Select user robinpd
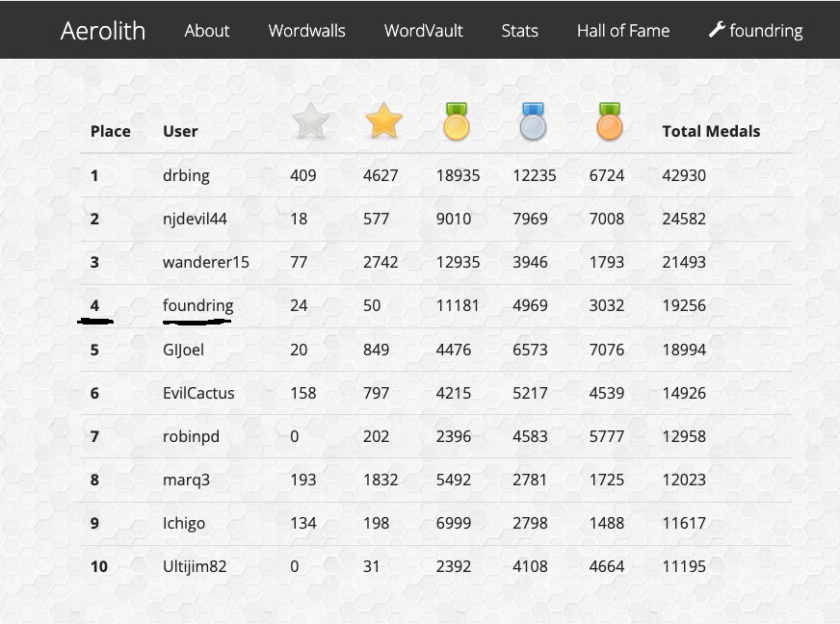Image resolution: width=840 pixels, height=624 pixels. click(x=192, y=437)
